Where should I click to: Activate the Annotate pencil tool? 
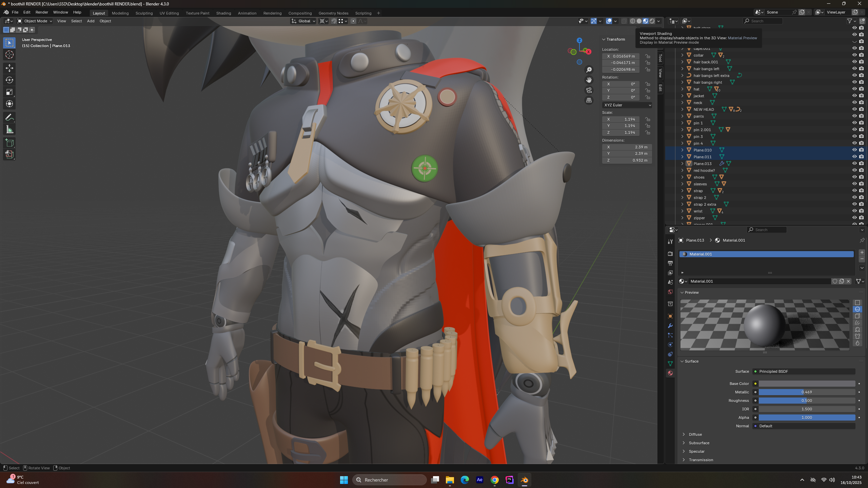[9, 118]
